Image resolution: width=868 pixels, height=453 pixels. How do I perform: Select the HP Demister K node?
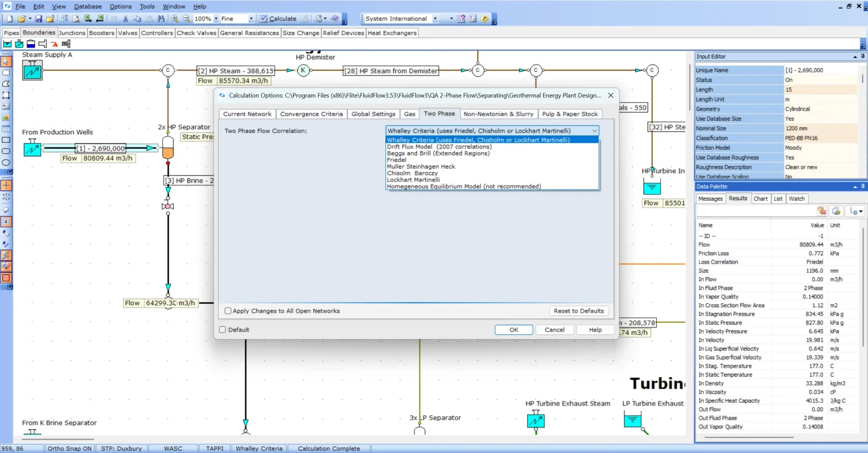[303, 71]
